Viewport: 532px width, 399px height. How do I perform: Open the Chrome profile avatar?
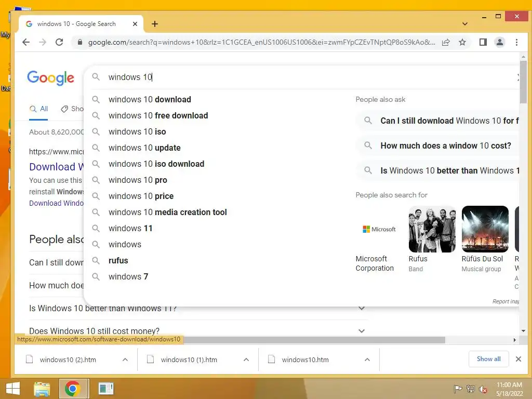coord(499,42)
